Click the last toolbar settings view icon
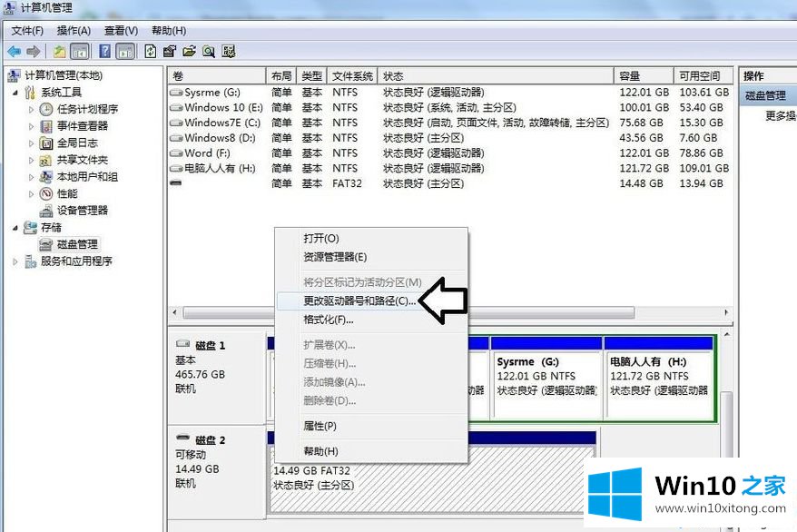The width and height of the screenshot is (797, 532). click(229, 52)
